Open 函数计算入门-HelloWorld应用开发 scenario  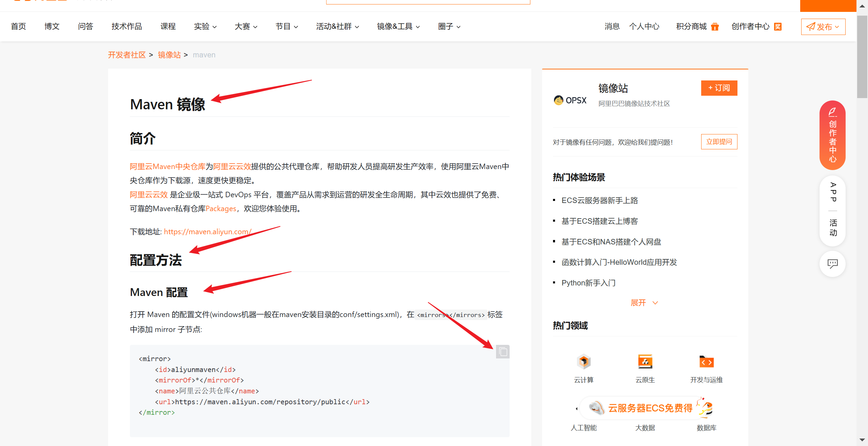(619, 262)
